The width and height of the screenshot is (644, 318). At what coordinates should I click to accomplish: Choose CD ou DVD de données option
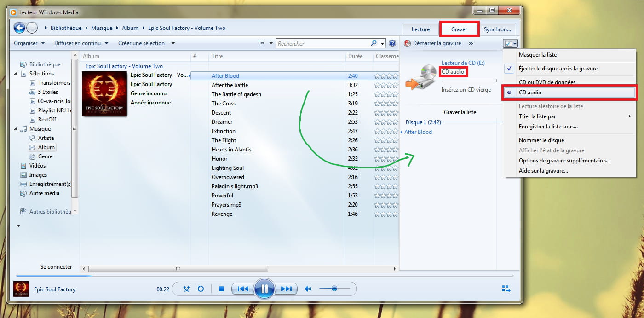point(547,82)
